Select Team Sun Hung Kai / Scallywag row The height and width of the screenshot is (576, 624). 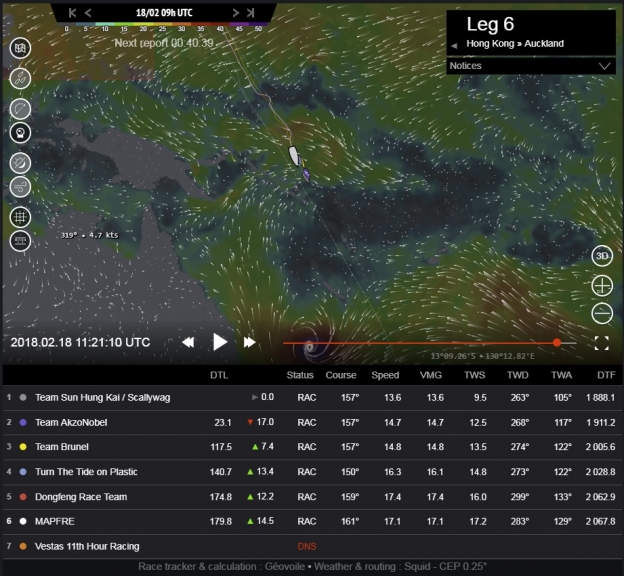tap(312, 397)
